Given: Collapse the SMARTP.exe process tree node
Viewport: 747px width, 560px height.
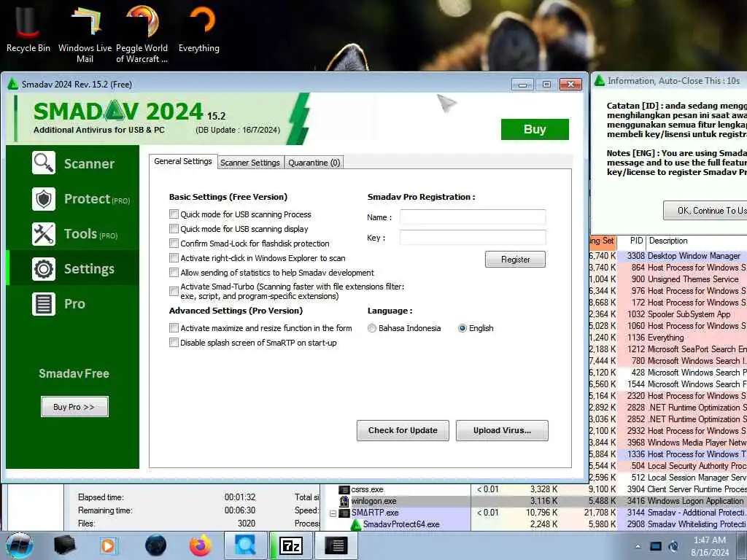Looking at the screenshot, I should pyautogui.click(x=333, y=513).
